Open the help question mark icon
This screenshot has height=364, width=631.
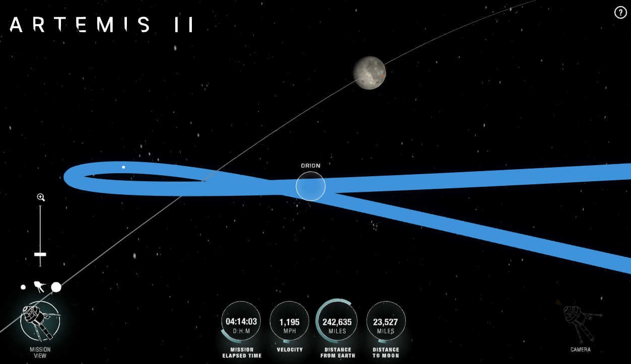pyautogui.click(x=620, y=13)
